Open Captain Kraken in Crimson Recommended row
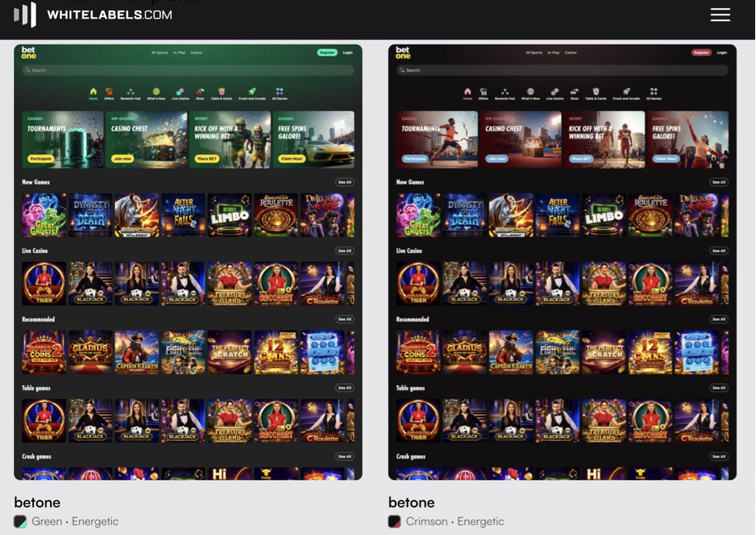756x535 pixels. [511, 352]
